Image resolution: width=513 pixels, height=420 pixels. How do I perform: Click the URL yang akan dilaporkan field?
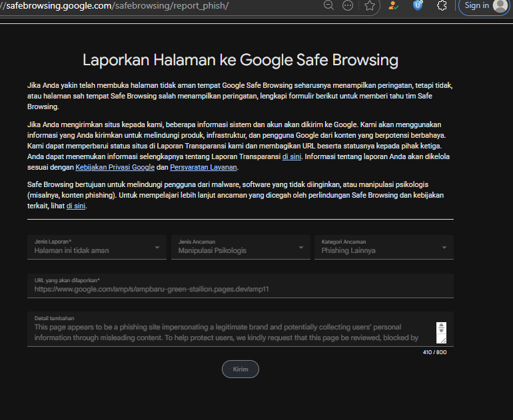(241, 286)
